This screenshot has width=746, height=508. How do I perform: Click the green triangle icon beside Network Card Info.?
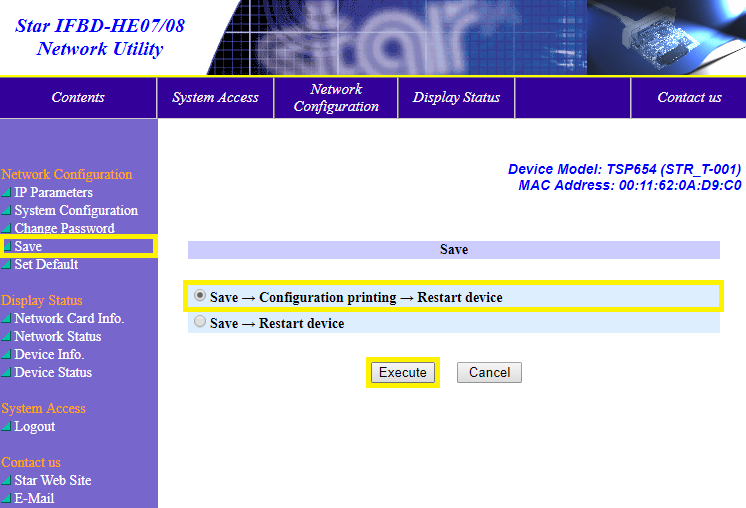[x=6, y=318]
